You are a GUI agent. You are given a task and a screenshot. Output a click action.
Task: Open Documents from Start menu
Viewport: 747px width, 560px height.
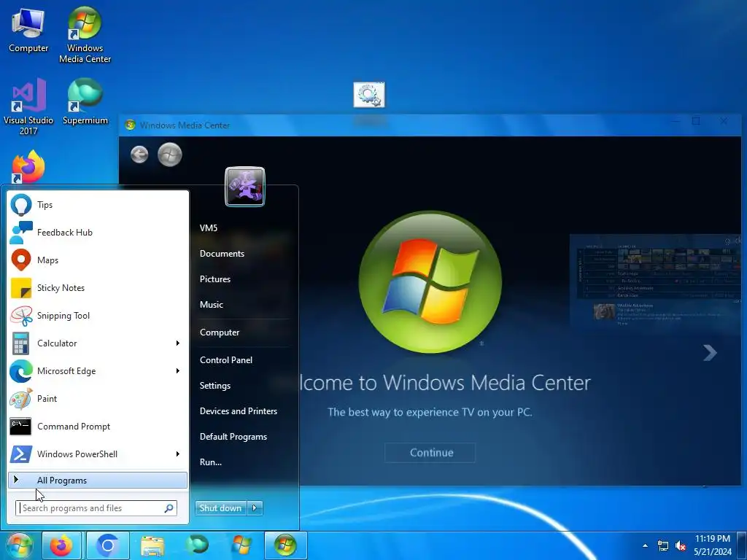click(x=222, y=254)
